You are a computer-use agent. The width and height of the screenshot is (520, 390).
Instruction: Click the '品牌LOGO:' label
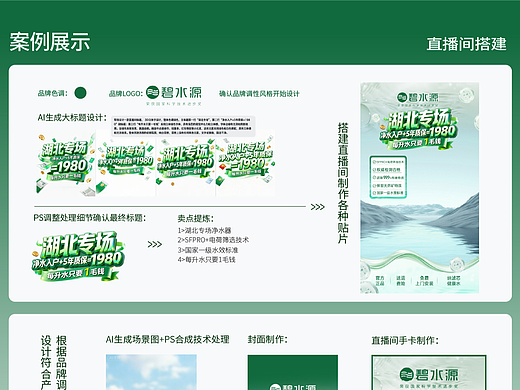click(126, 94)
